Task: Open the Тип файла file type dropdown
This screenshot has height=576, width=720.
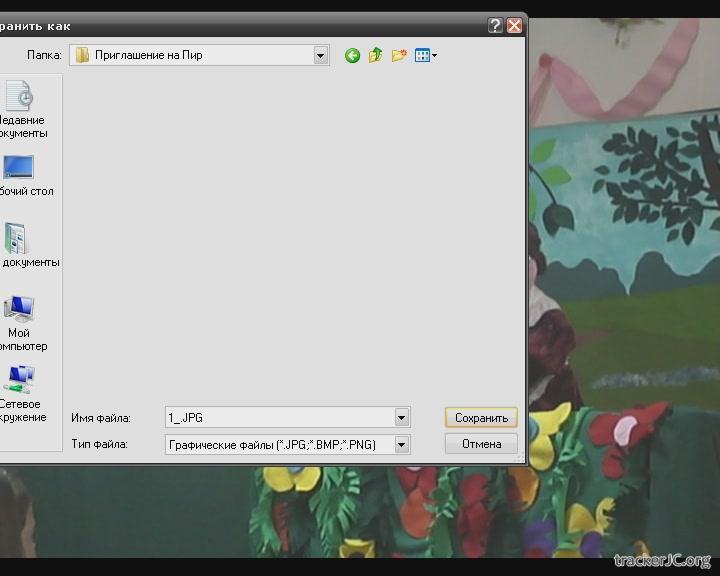Action: (x=402, y=444)
